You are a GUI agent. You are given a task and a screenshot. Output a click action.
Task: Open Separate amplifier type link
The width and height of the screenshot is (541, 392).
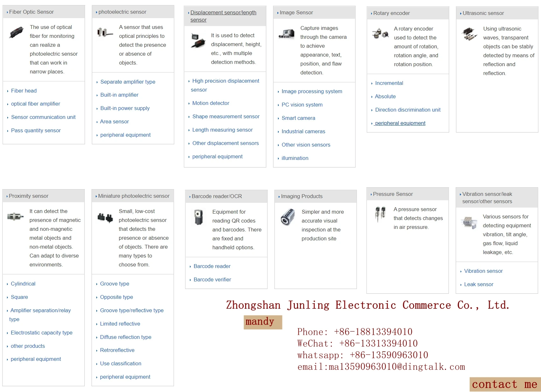click(x=128, y=82)
